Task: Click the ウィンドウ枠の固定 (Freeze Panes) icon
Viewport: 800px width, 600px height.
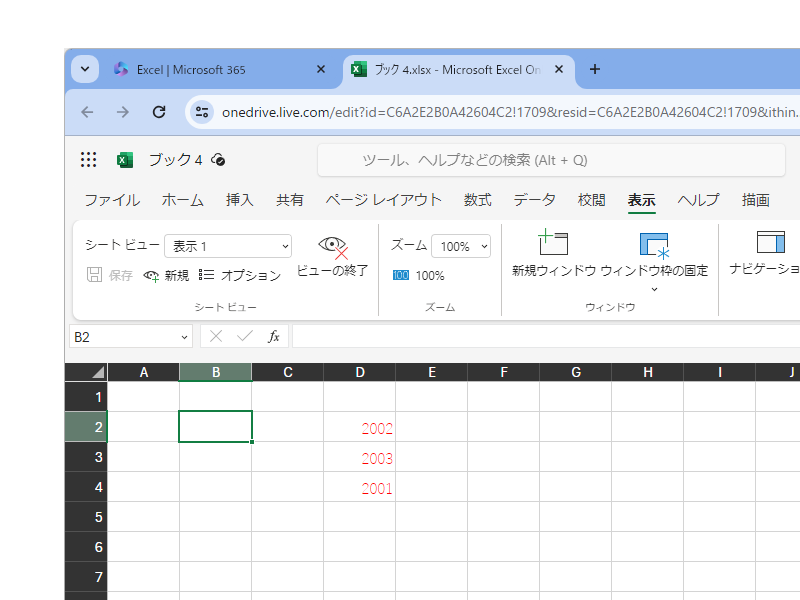Action: click(x=654, y=243)
